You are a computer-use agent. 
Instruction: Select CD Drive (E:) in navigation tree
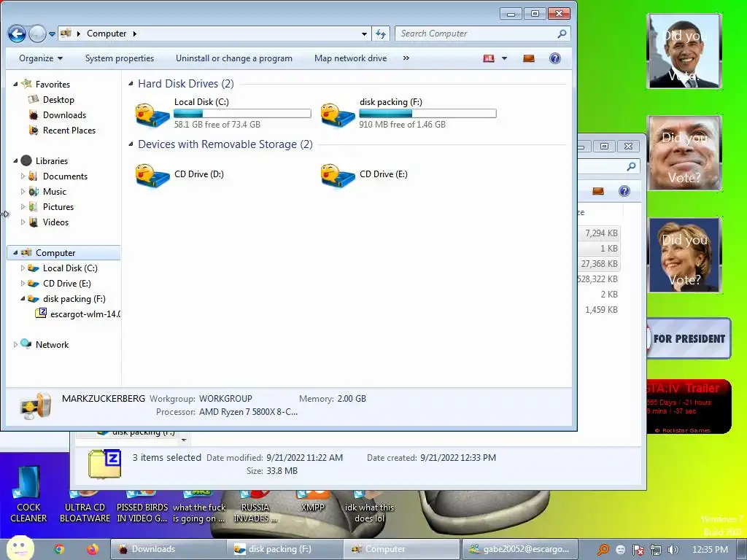[x=66, y=284]
